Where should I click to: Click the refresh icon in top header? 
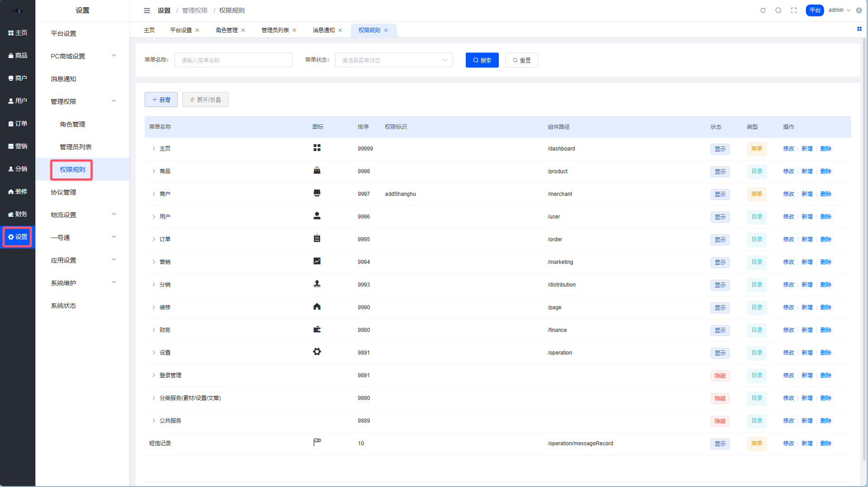pos(763,10)
